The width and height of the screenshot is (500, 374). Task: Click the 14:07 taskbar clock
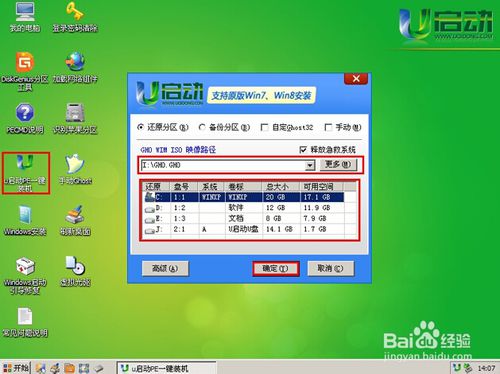486,368
